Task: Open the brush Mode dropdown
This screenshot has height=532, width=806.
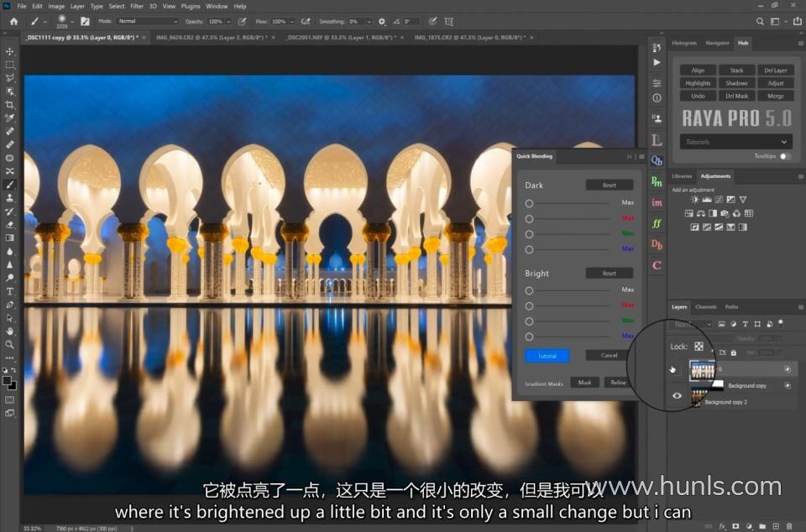Action: (148, 21)
